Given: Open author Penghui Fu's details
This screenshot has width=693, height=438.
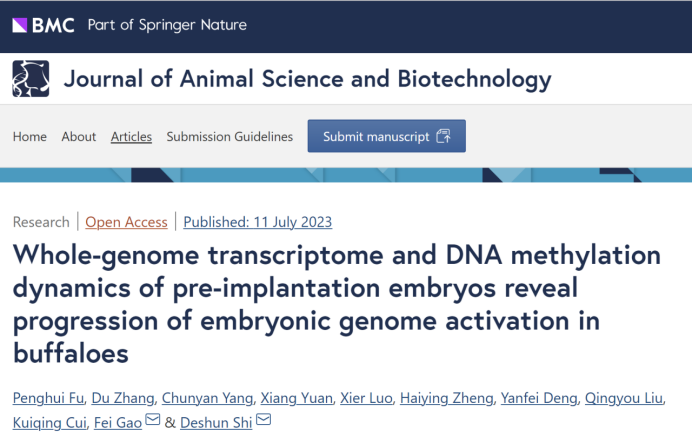Looking at the screenshot, I should coord(48,399).
